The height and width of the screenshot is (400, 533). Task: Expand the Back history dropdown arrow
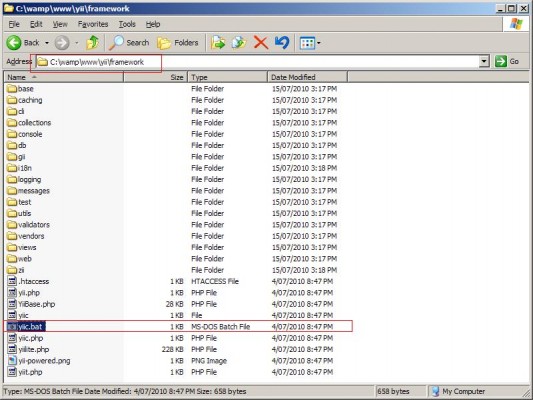tap(47, 43)
